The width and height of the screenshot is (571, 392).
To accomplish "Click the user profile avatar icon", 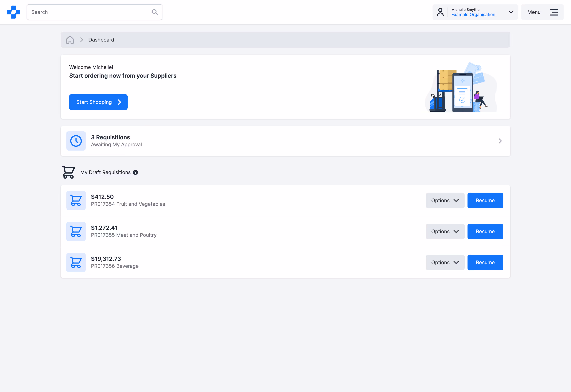I will pyautogui.click(x=440, y=12).
